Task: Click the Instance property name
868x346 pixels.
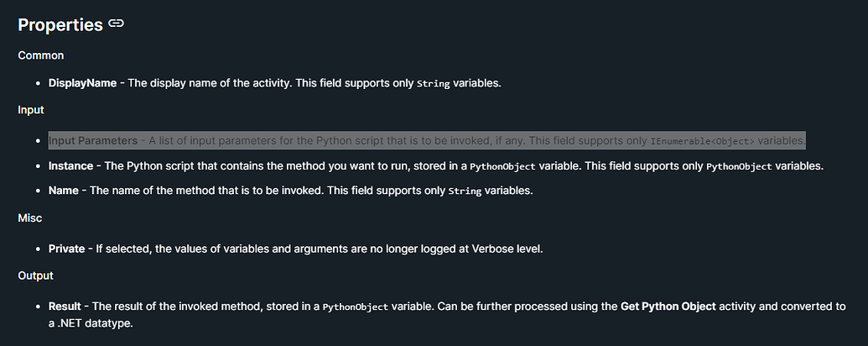Action: pyautogui.click(x=70, y=165)
